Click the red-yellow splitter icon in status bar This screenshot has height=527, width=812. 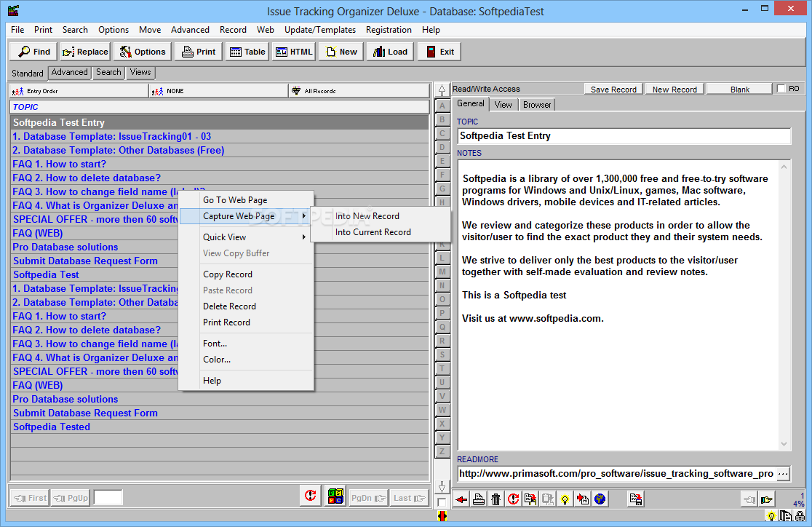coord(442,516)
